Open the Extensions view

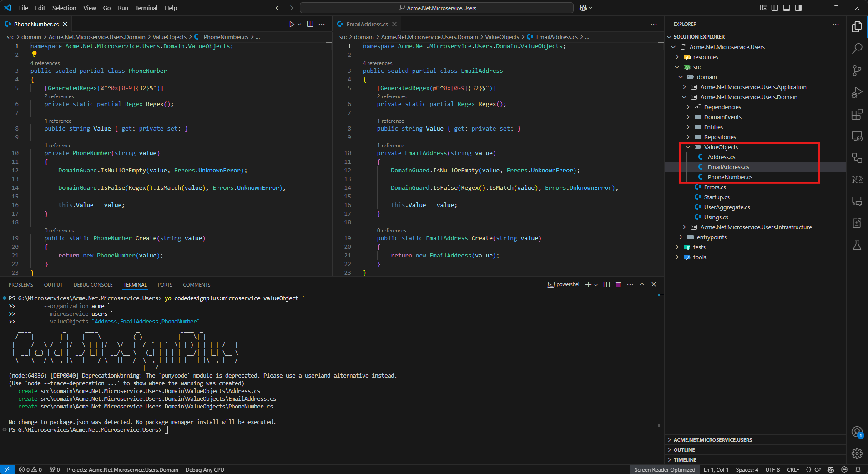pyautogui.click(x=857, y=114)
